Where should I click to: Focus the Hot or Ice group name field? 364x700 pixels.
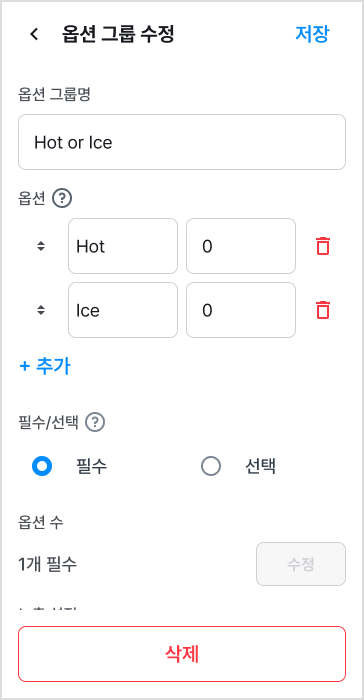click(182, 142)
